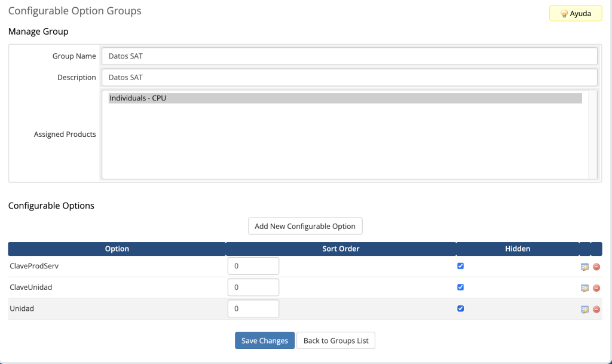Toggle Hidden checkbox for ClaveProdServ
The image size is (612, 364).
[x=461, y=266]
